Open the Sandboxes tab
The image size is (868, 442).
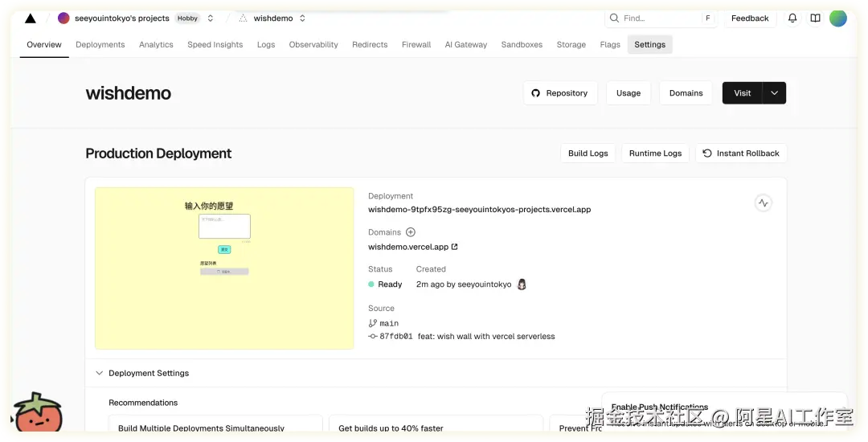click(x=522, y=45)
